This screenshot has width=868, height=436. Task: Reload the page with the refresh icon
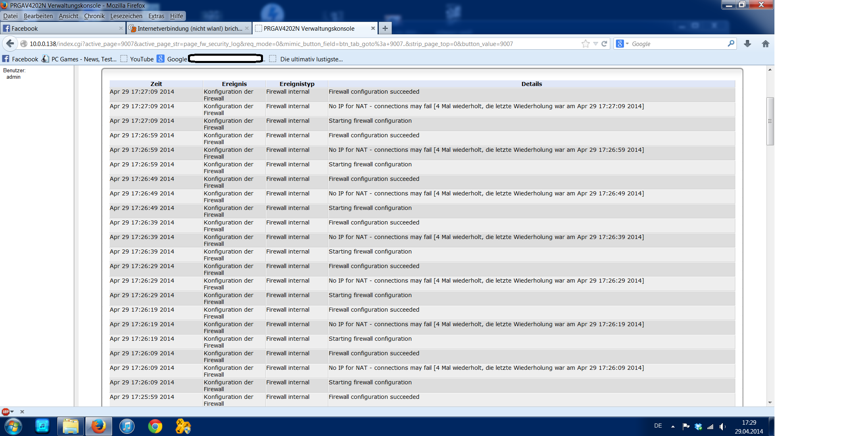click(604, 44)
